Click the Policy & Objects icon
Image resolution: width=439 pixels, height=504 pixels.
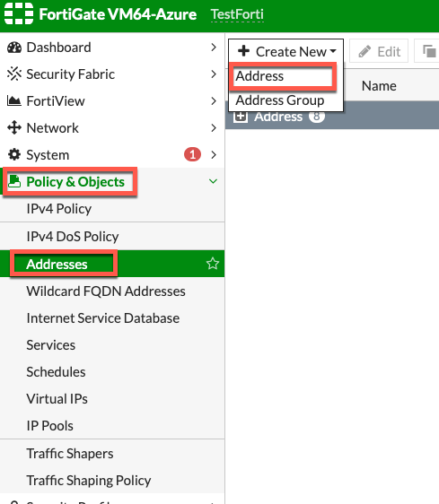pyautogui.click(x=14, y=181)
